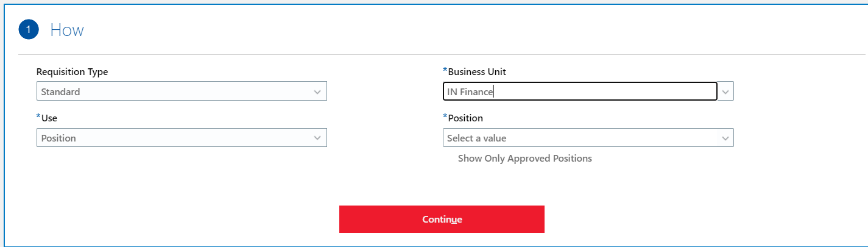
Task: Focus the Business Unit input with IN Finance
Action: (x=580, y=91)
